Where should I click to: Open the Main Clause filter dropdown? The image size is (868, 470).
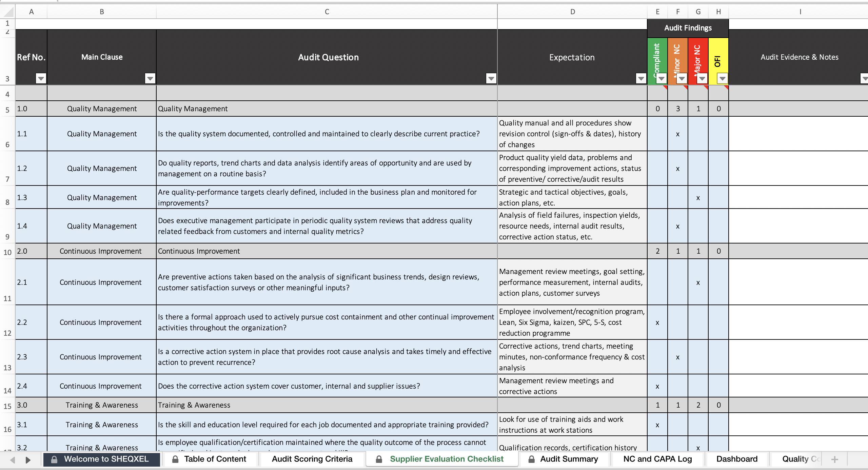pos(150,79)
